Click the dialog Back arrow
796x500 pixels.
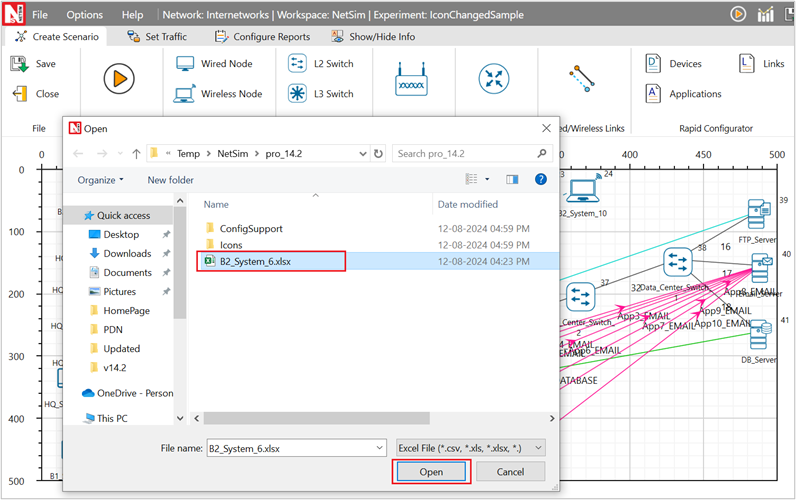coord(78,153)
